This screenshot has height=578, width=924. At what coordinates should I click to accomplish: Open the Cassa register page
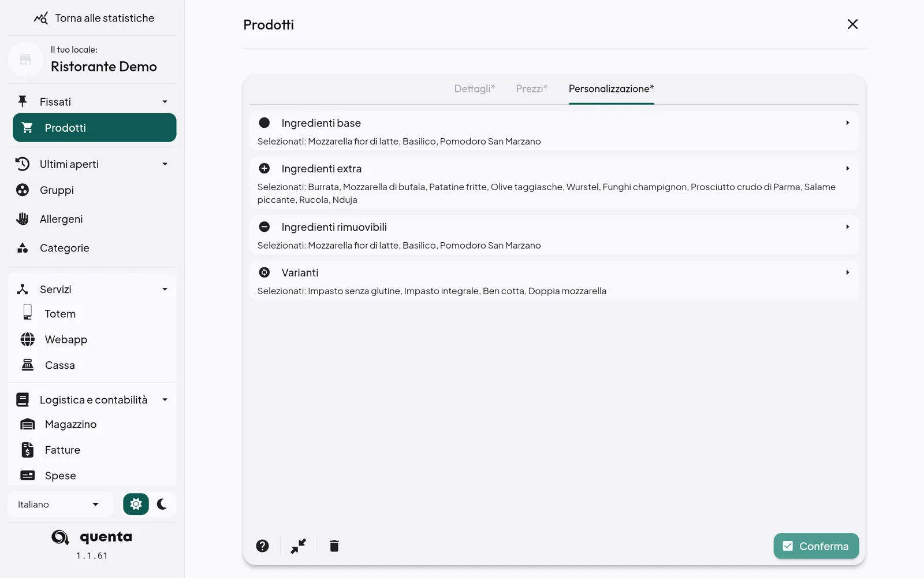94,365
